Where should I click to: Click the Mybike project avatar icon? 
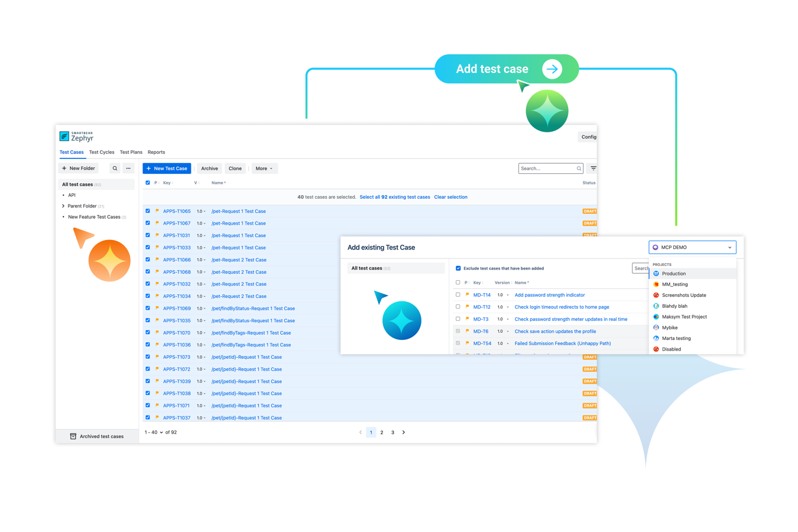[x=656, y=327]
